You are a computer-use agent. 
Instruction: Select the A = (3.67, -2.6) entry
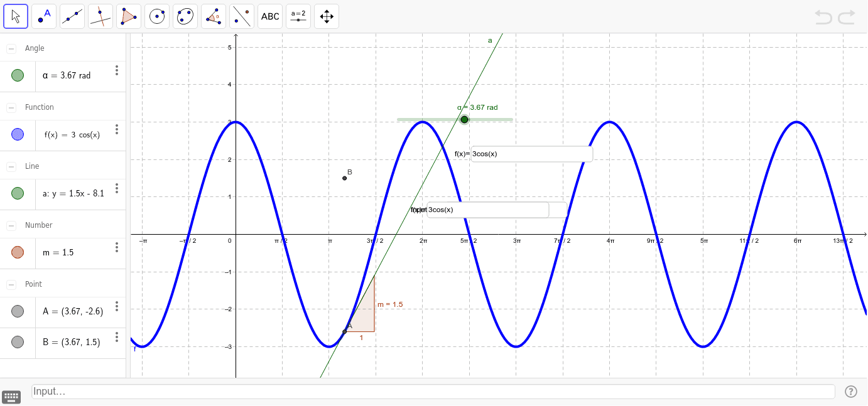73,311
